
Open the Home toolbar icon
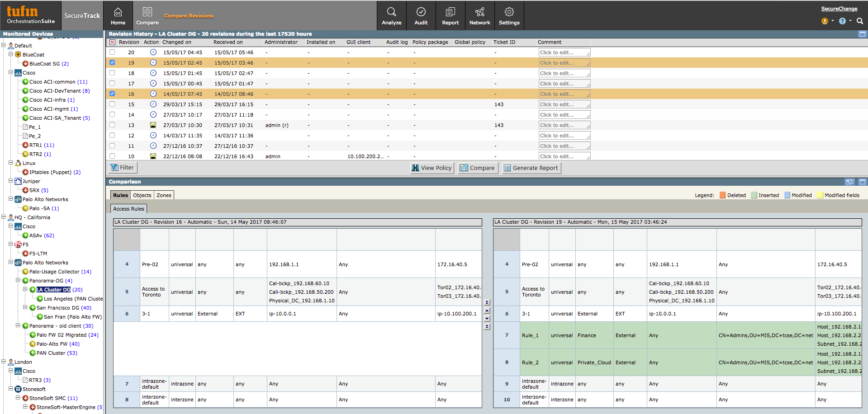click(x=118, y=16)
